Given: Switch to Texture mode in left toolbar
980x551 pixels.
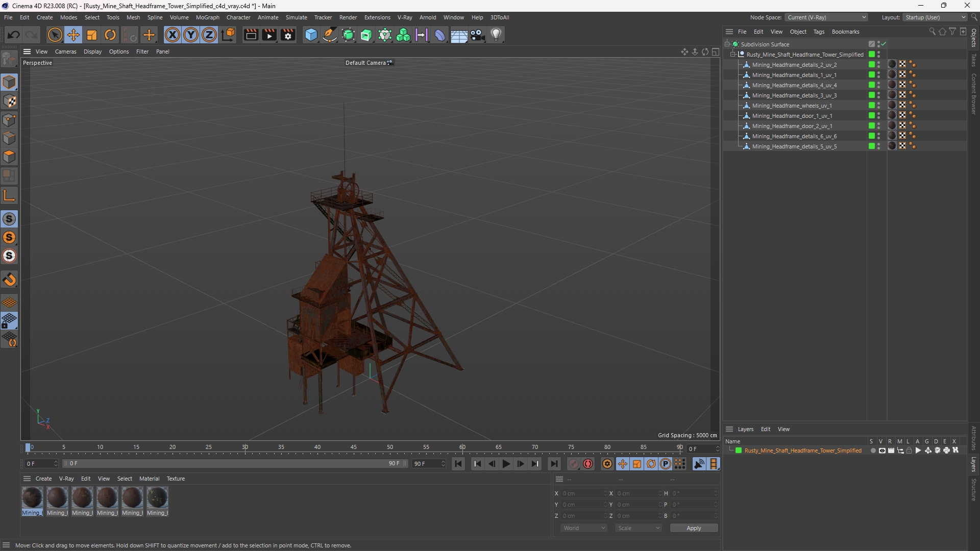Looking at the screenshot, I should click(x=9, y=101).
